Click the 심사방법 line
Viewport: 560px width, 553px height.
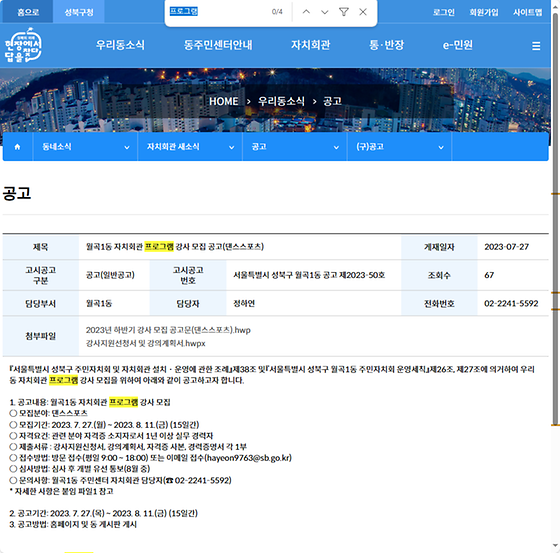click(80, 469)
